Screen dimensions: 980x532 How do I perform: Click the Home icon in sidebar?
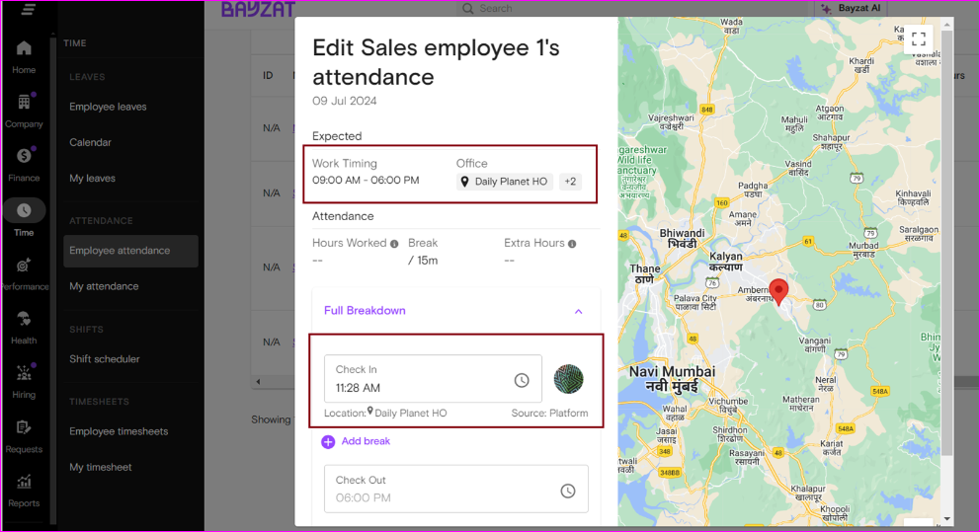click(24, 48)
